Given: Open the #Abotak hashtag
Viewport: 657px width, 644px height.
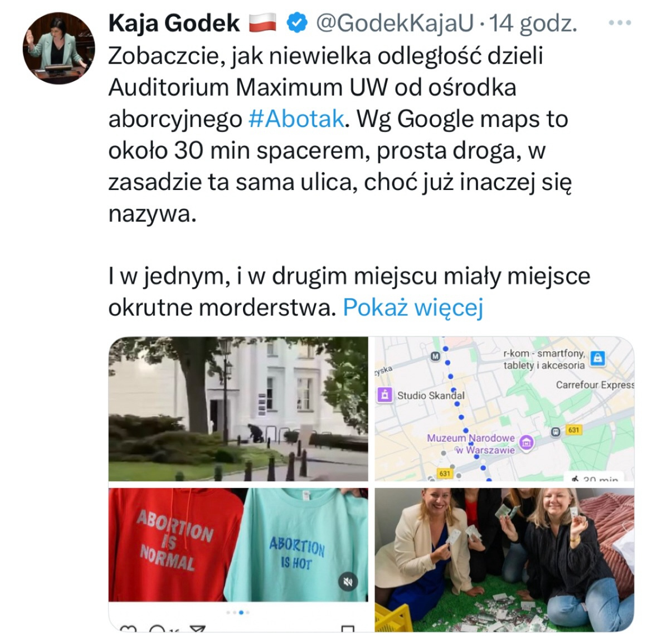Looking at the screenshot, I should tap(296, 119).
